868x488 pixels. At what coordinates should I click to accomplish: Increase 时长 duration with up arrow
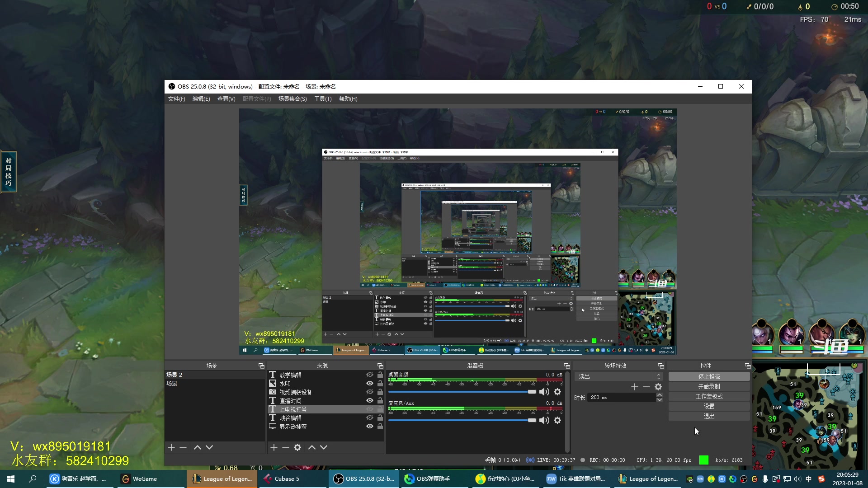pyautogui.click(x=660, y=395)
